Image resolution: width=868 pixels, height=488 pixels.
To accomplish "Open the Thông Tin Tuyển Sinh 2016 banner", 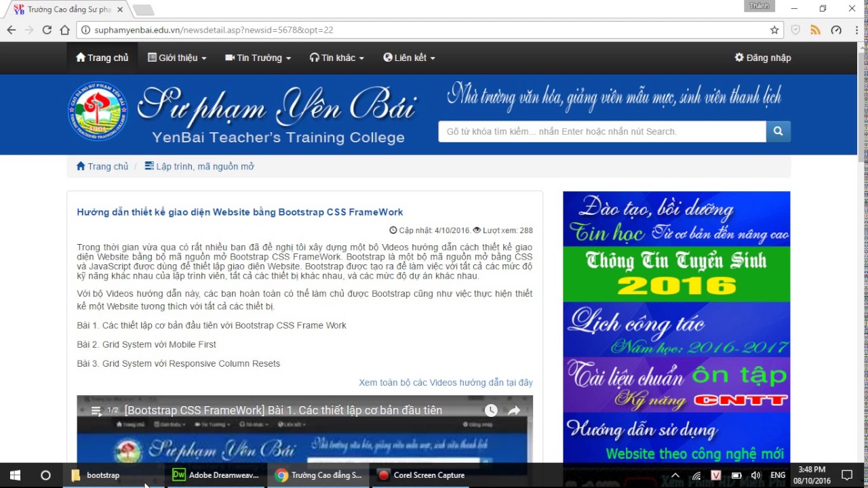I will point(676,274).
